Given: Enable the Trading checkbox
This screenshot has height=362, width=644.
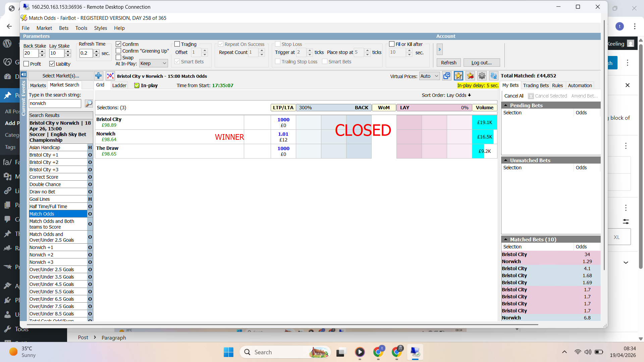Looking at the screenshot, I should pyautogui.click(x=177, y=44).
